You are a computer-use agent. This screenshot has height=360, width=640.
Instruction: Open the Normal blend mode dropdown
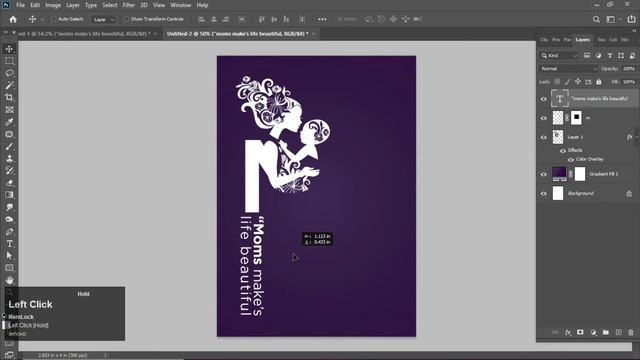(x=568, y=69)
